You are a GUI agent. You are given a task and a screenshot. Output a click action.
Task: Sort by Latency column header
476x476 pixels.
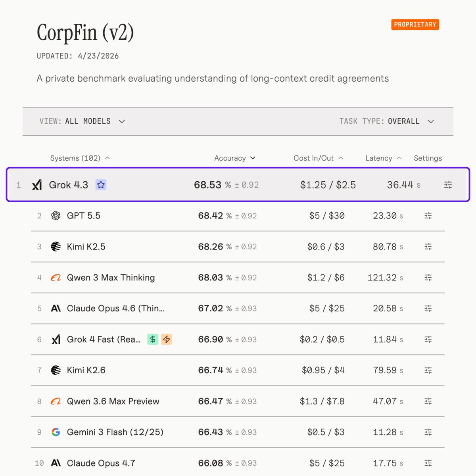[384, 158]
